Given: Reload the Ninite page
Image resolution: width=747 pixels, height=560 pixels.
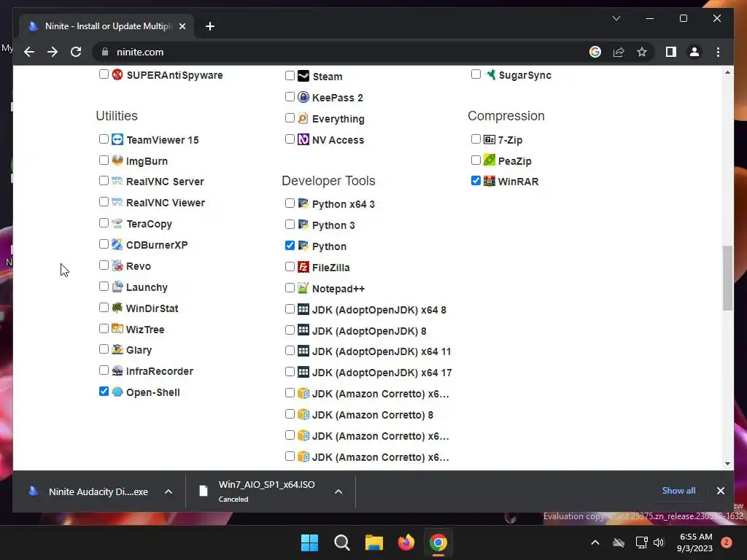Looking at the screenshot, I should (x=76, y=52).
